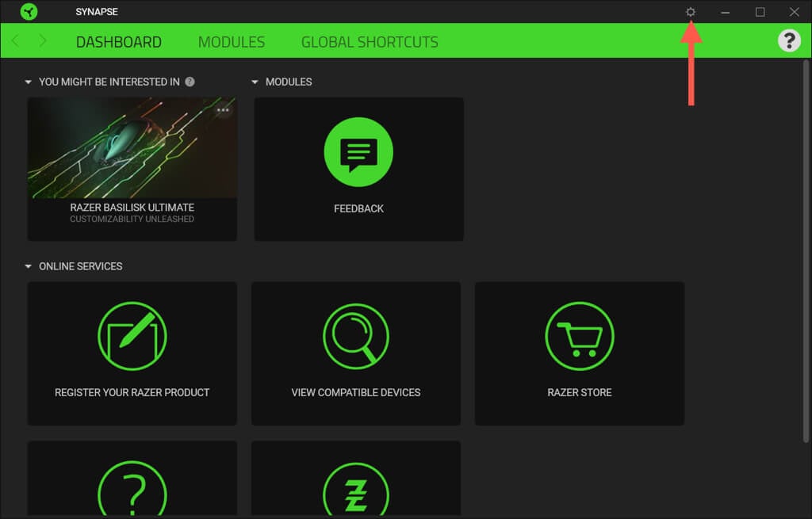Viewport: 812px width, 519px height.
Task: Open Synapse settings gear icon
Action: (691, 12)
